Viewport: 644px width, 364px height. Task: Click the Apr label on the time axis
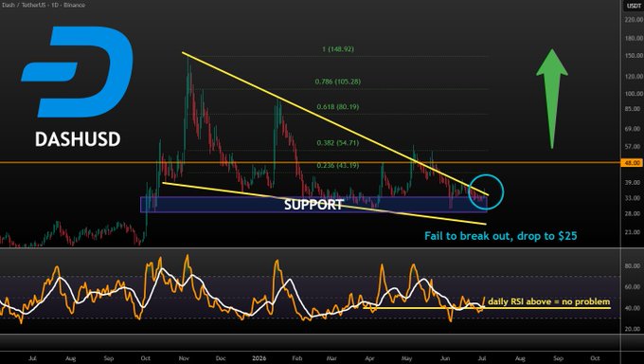(x=369, y=358)
